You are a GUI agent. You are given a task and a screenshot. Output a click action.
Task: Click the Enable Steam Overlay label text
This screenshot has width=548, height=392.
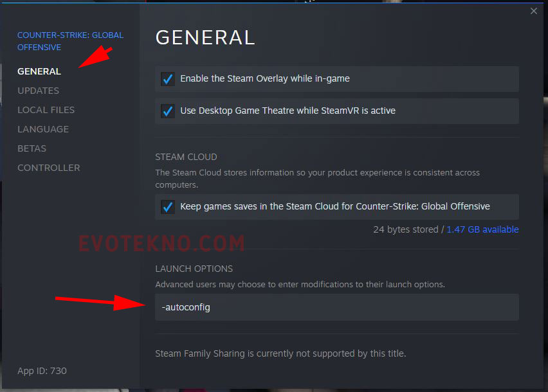pyautogui.click(x=265, y=78)
